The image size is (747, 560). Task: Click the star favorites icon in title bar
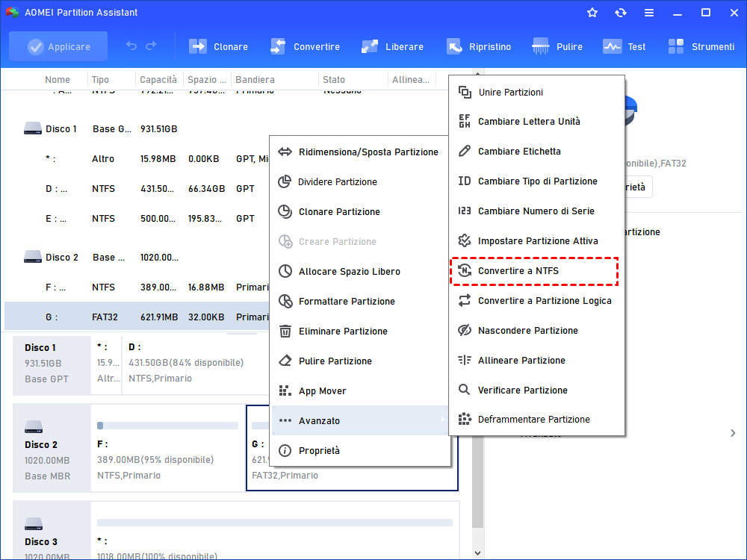(x=592, y=13)
